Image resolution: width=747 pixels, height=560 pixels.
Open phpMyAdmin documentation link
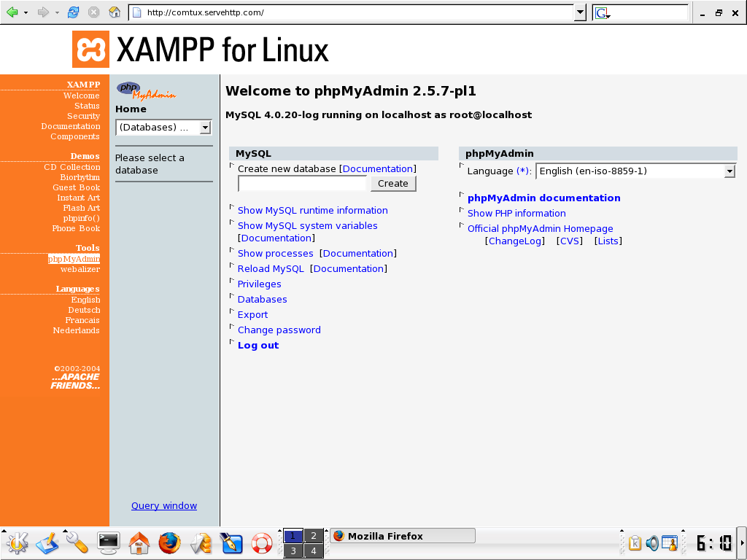[543, 198]
